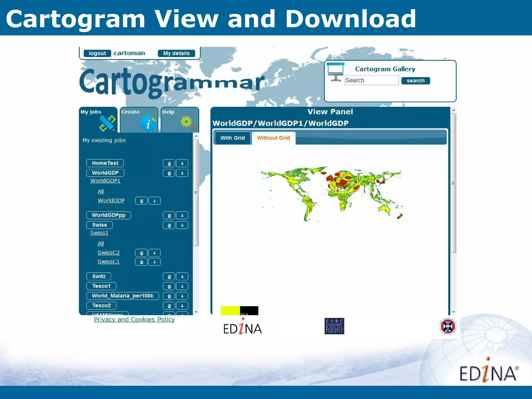
Task: Open the SwissC2 link
Action: coord(109,253)
